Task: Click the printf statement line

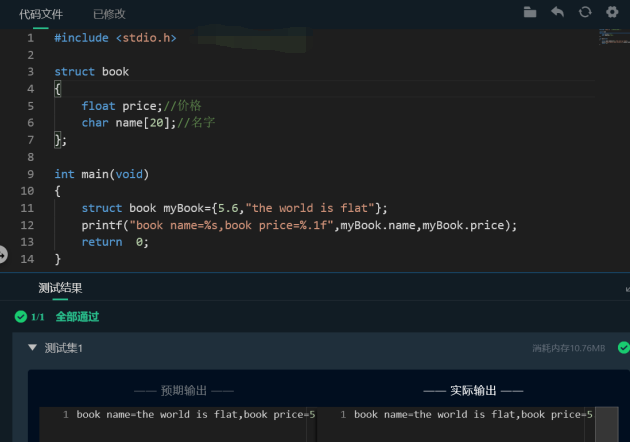Action: pos(299,225)
